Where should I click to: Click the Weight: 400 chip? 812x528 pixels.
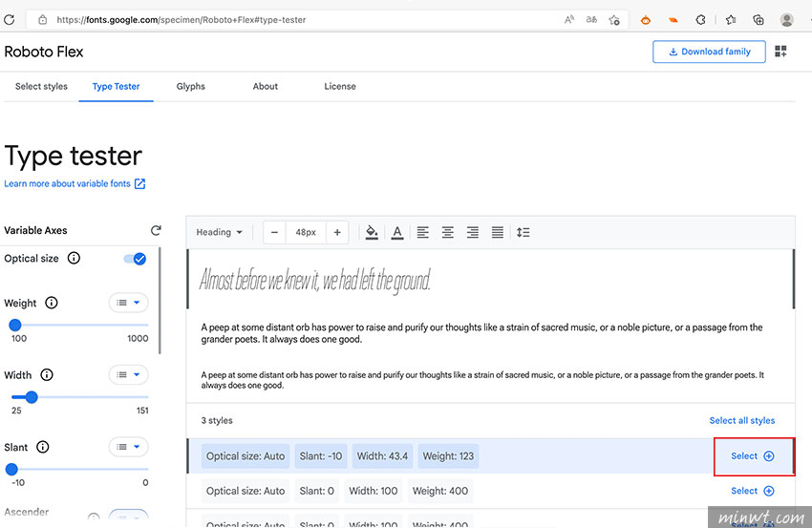(x=440, y=491)
